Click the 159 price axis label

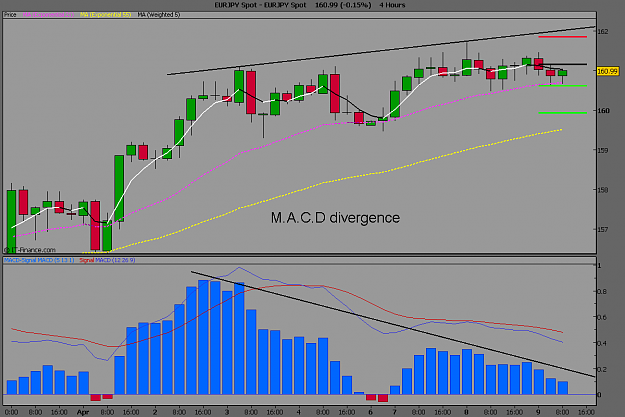click(603, 150)
